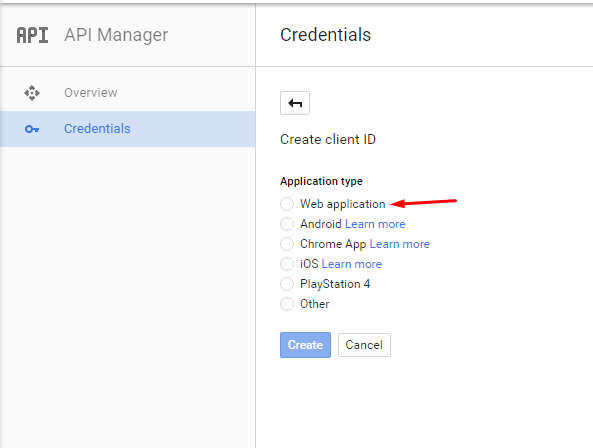The width and height of the screenshot is (593, 448).
Task: Click the blue Create button
Action: 305,345
